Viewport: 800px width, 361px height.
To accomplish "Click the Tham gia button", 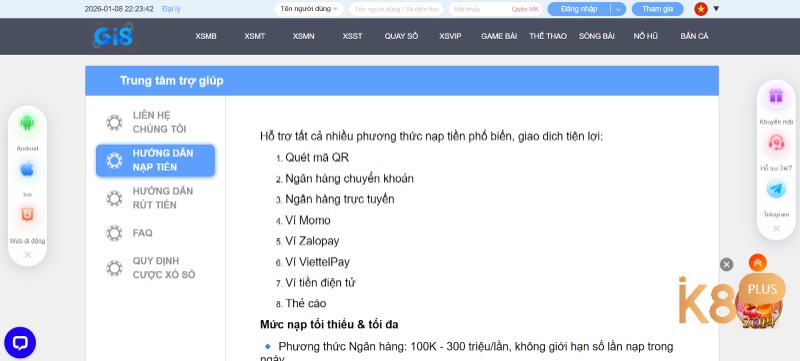I will 657,9.
